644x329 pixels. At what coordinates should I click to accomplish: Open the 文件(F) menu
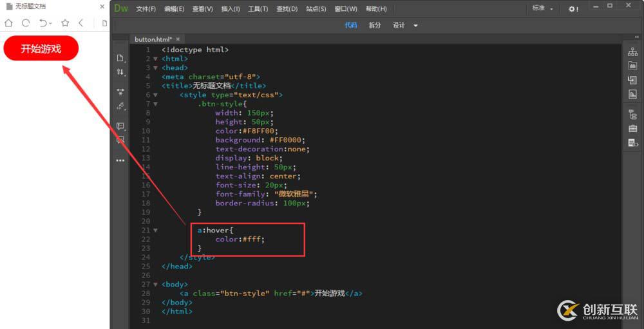click(x=146, y=9)
